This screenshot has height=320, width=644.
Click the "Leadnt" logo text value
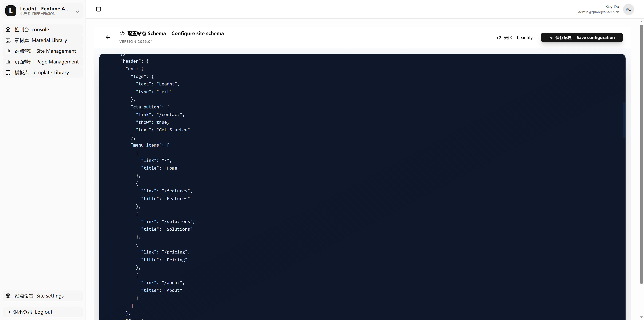167,84
